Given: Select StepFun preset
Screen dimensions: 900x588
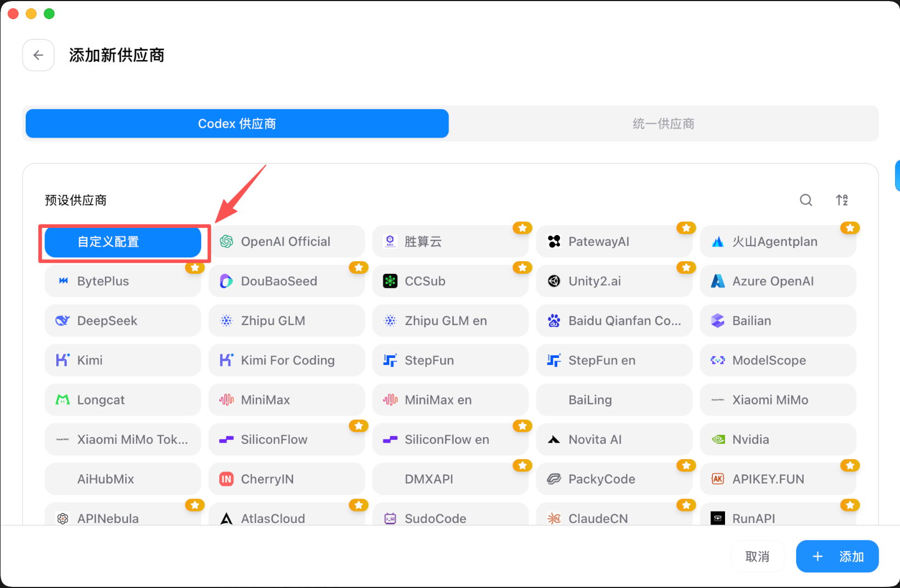Looking at the screenshot, I should tap(451, 360).
